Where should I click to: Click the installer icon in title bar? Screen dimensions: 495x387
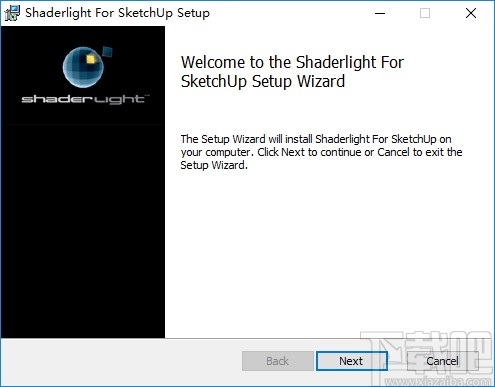pyautogui.click(x=12, y=13)
